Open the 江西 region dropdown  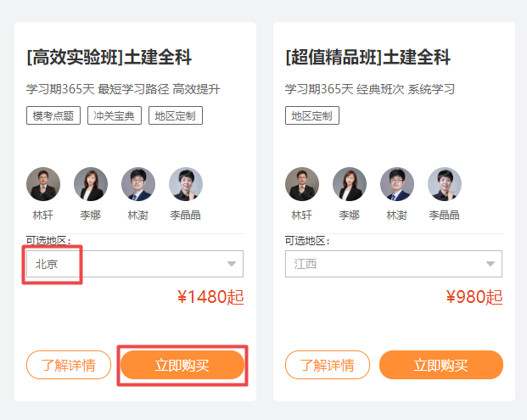click(x=393, y=264)
